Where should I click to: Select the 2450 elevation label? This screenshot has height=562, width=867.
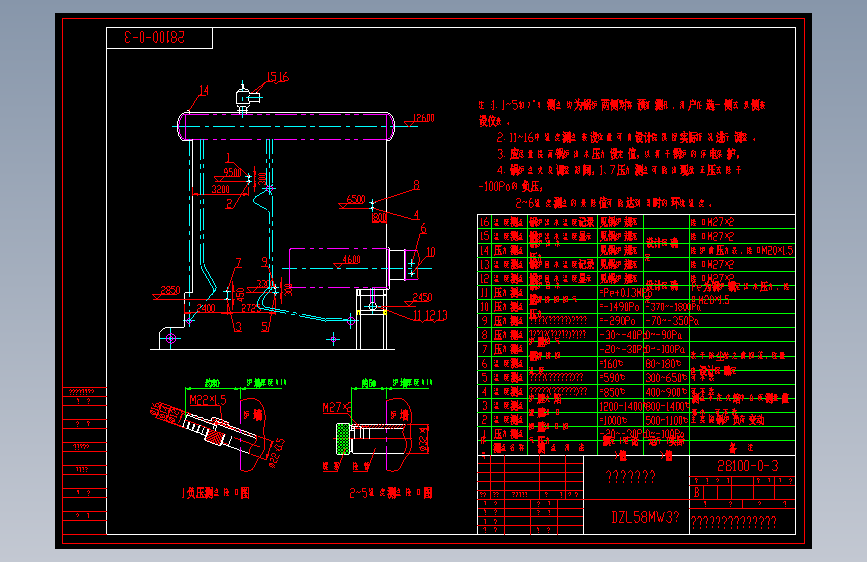click(422, 297)
